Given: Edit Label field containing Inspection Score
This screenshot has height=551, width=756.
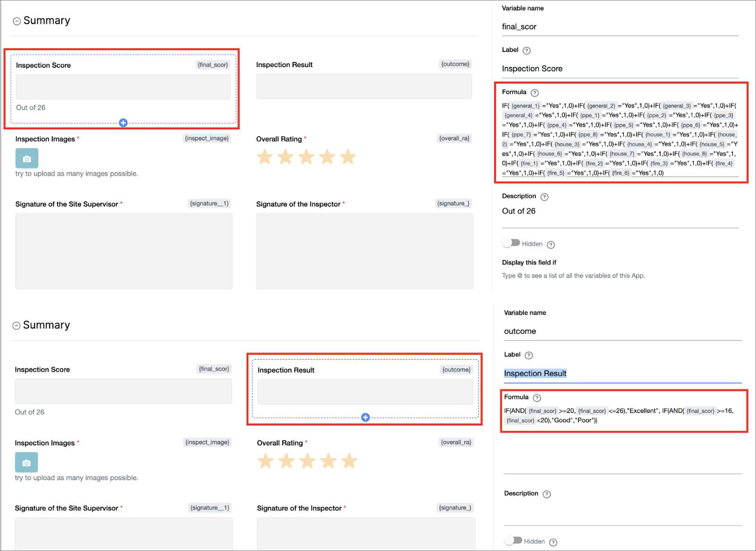Looking at the screenshot, I should pos(620,69).
